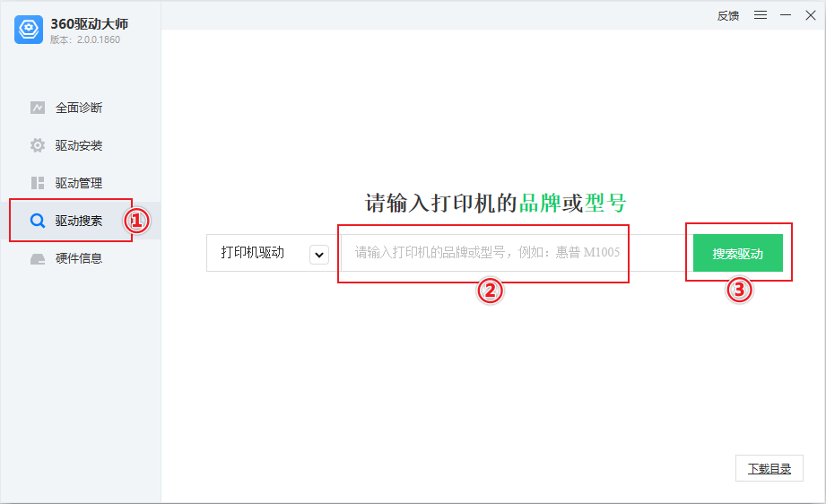The image size is (826, 504).
Task: Click the 驱动搜索 magnifier icon
Action: [38, 221]
